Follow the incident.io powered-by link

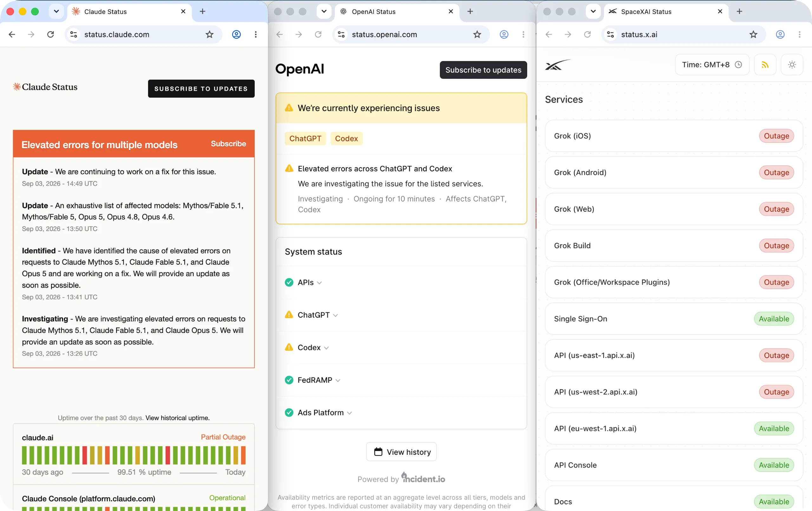[x=423, y=478]
